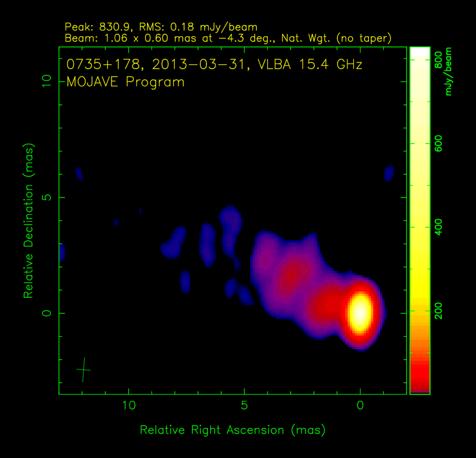Click the "200" color bar label
This screenshot has width=476, height=458.
(x=438, y=311)
